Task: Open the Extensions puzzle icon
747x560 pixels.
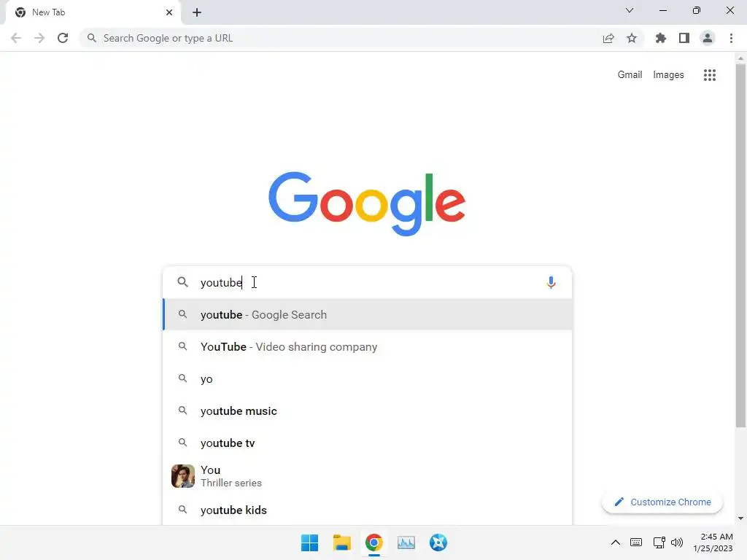Action: click(660, 38)
